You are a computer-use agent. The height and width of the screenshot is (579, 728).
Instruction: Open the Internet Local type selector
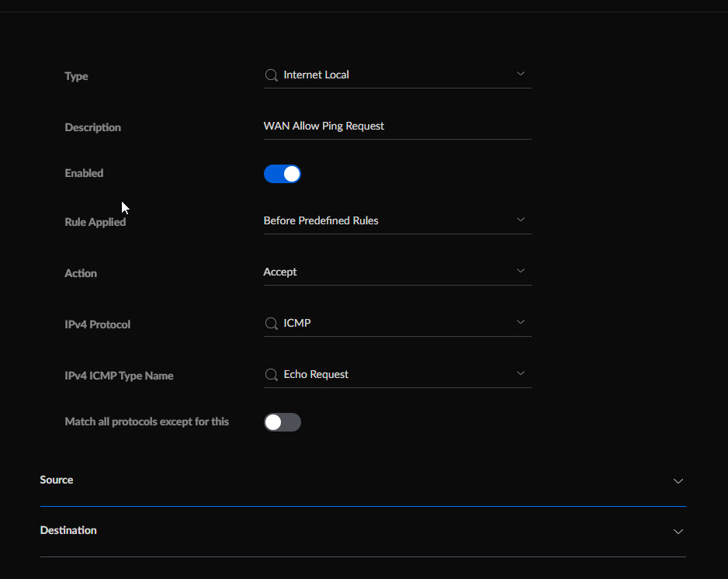click(397, 75)
